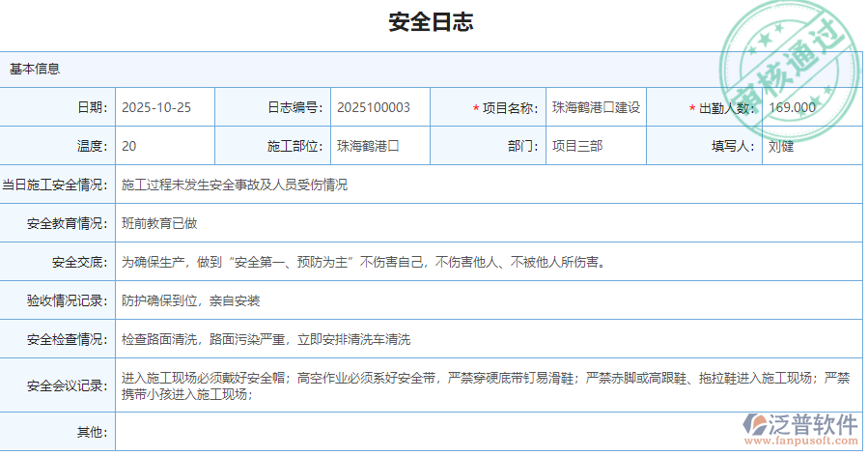Click the 安全日志 page title

pos(431,22)
